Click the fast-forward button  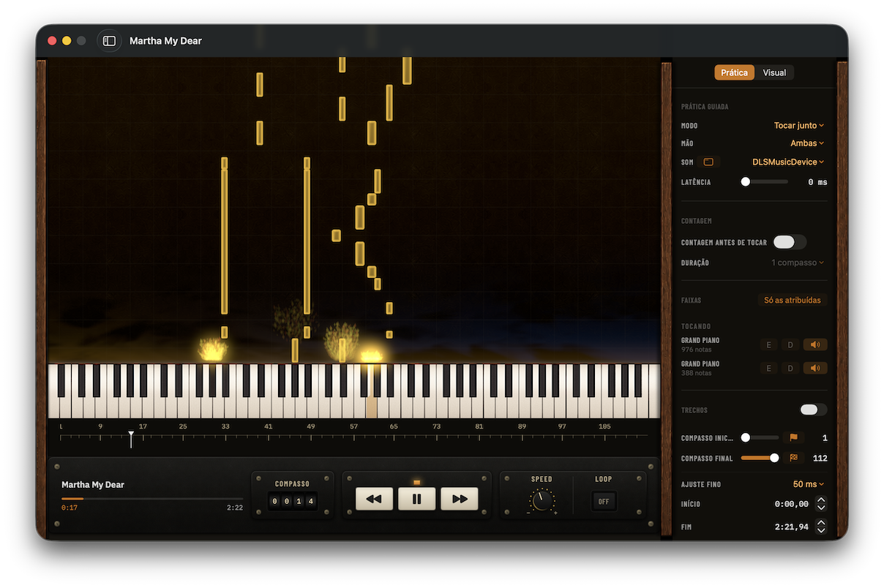point(460,499)
